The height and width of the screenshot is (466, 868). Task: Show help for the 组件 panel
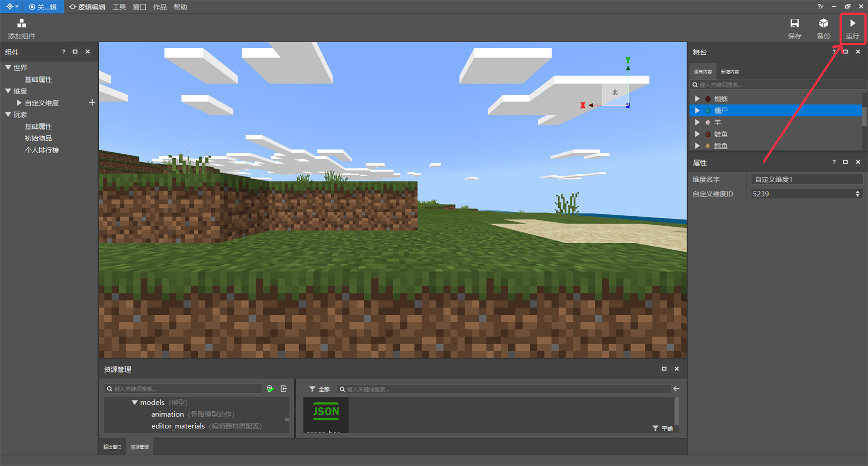click(64, 52)
